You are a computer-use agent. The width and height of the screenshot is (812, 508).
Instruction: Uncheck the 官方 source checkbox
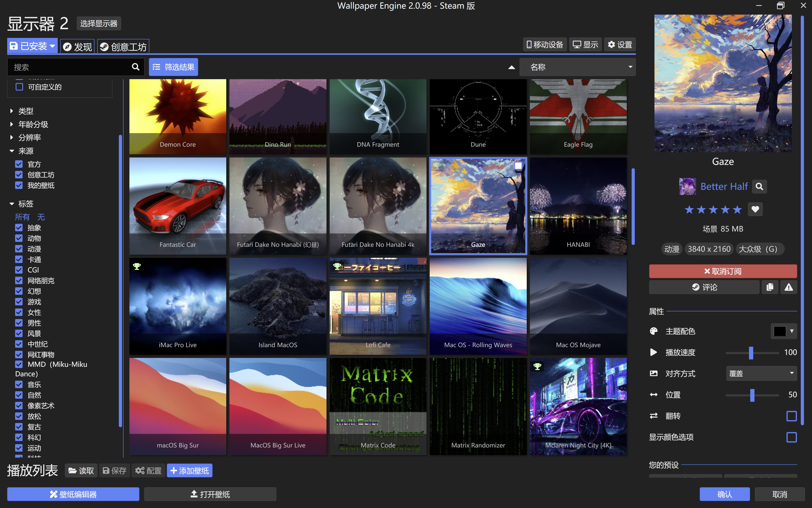(x=19, y=164)
